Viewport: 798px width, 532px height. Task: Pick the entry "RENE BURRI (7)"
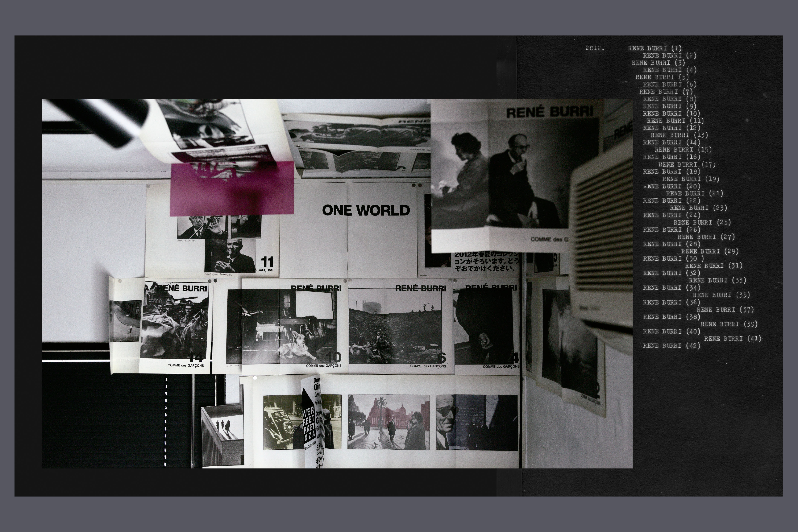[666, 92]
